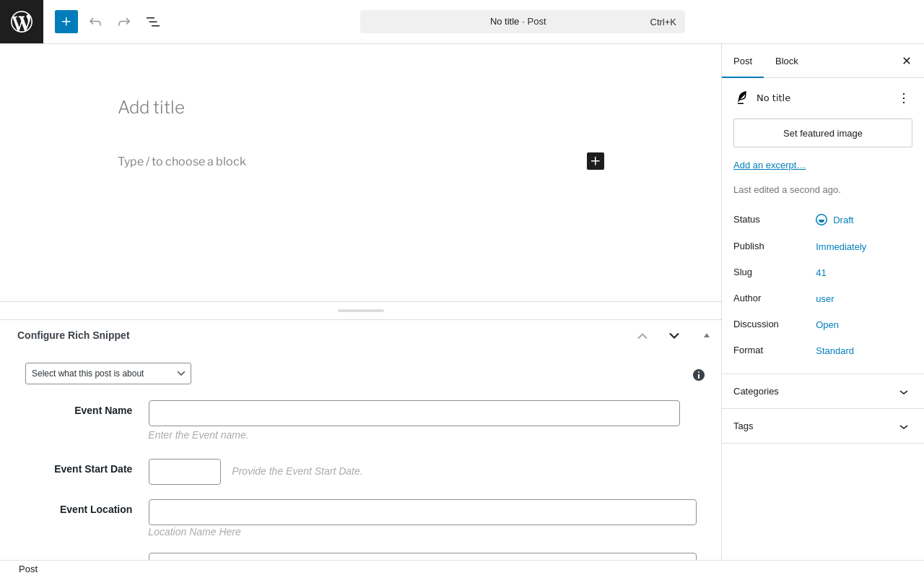The image size is (924, 578).
Task: Redo the last undone change
Action: tap(124, 22)
